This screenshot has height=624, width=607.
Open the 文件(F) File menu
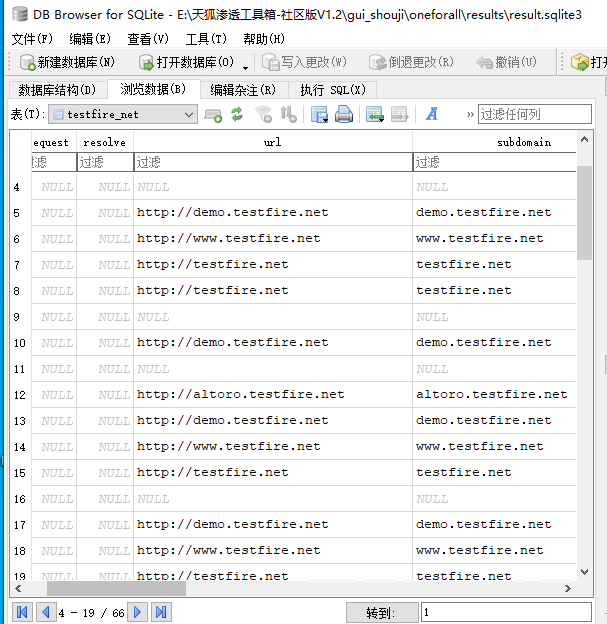[32, 39]
